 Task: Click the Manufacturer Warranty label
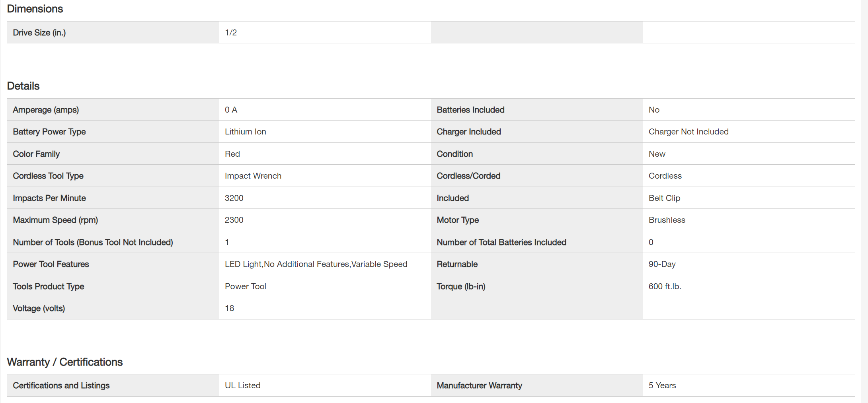pos(479,385)
